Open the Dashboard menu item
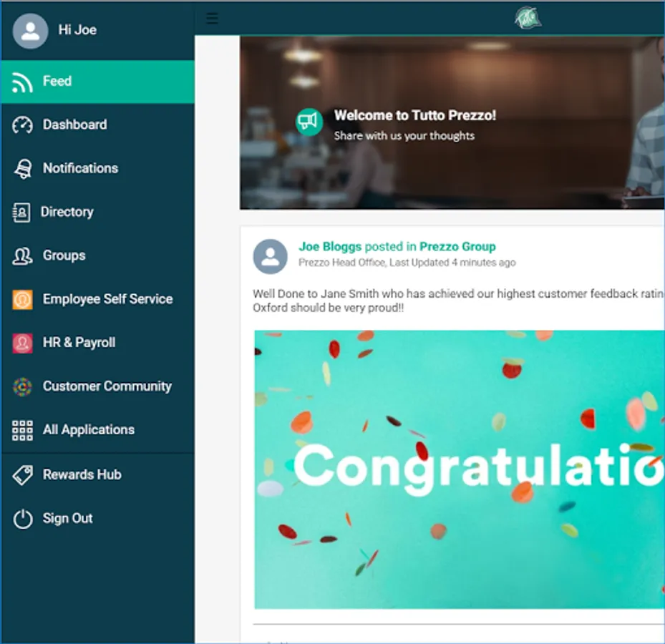The image size is (665, 644). click(97, 125)
